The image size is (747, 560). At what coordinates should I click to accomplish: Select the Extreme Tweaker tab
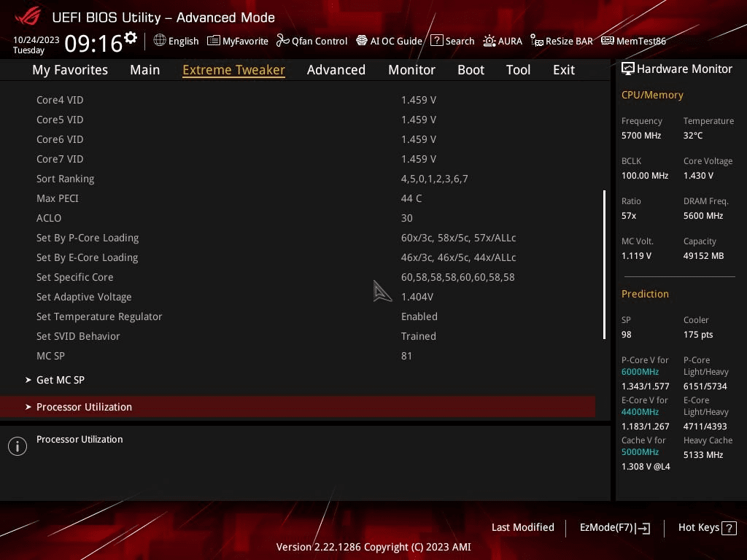pos(234,70)
